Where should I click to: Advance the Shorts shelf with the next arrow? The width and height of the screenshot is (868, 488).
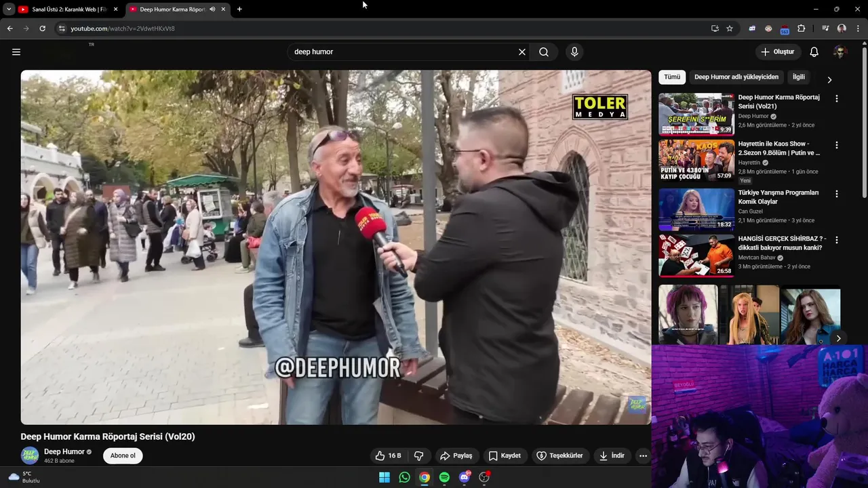click(x=838, y=338)
